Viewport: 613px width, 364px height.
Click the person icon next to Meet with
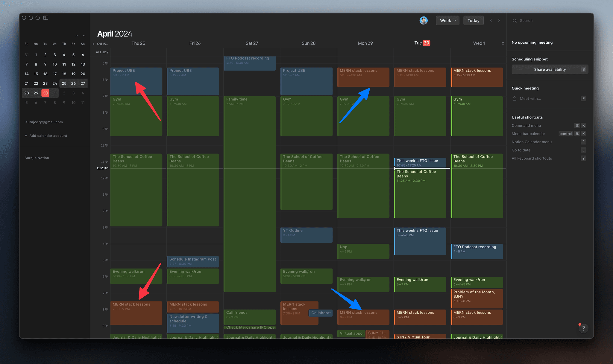(515, 98)
